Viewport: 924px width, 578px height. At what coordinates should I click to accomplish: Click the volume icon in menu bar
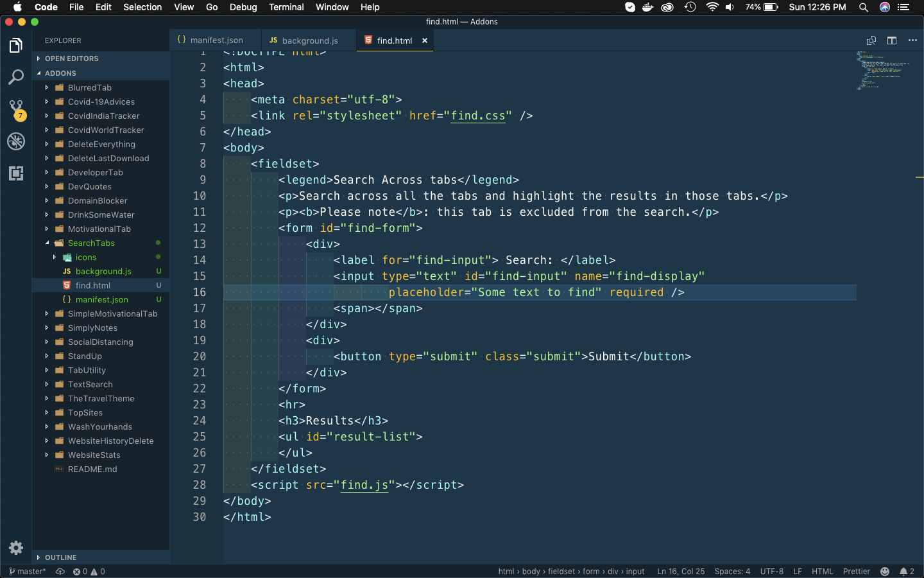(730, 7)
